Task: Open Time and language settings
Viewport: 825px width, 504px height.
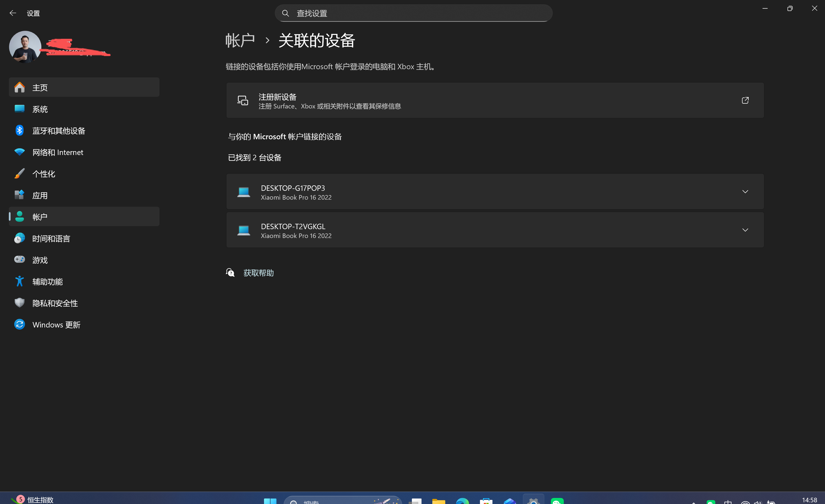Action: (x=51, y=238)
